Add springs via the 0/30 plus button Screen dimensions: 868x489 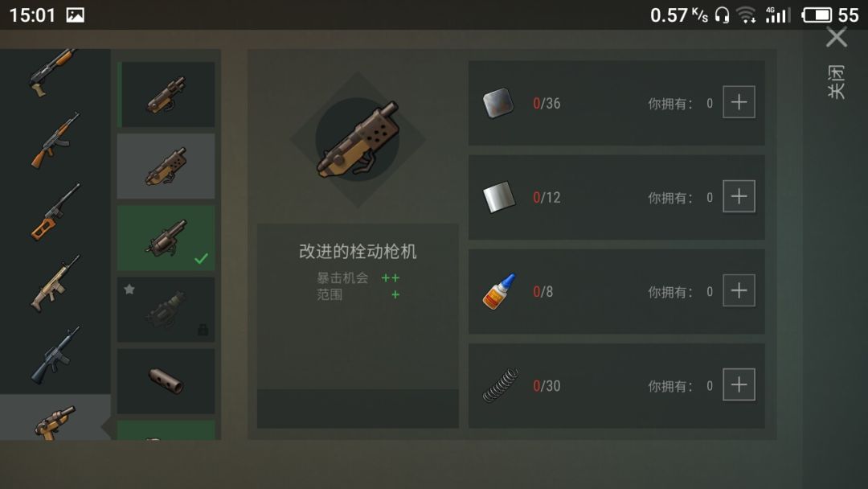tap(739, 384)
